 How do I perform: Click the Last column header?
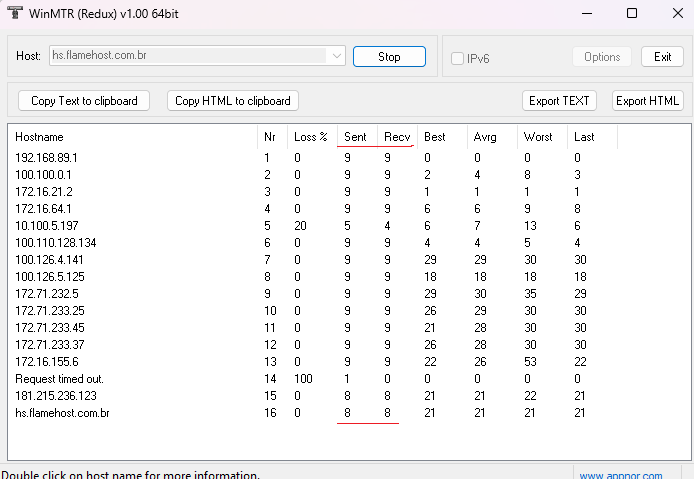pos(592,137)
